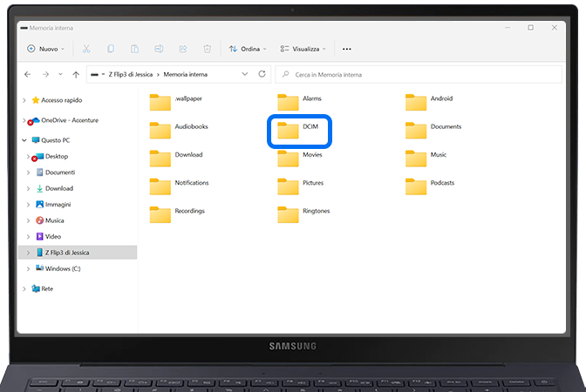
Task: Click the Delete trash icon
Action: point(207,49)
